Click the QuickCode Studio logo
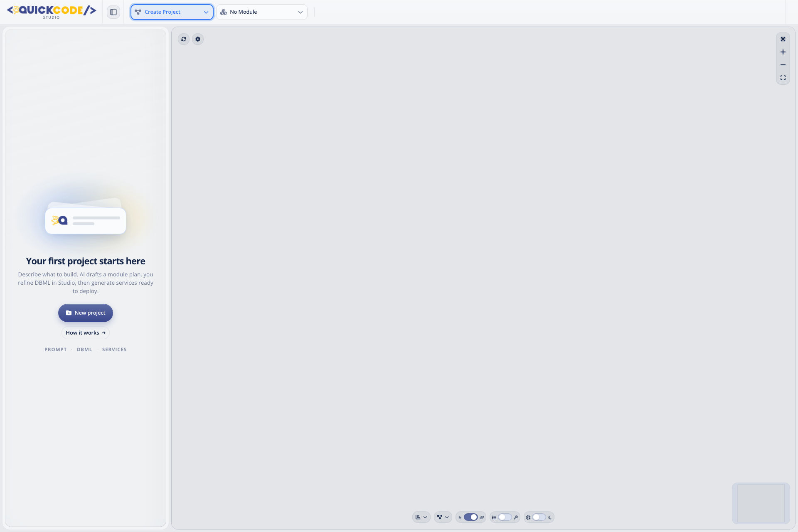 pyautogui.click(x=52, y=12)
